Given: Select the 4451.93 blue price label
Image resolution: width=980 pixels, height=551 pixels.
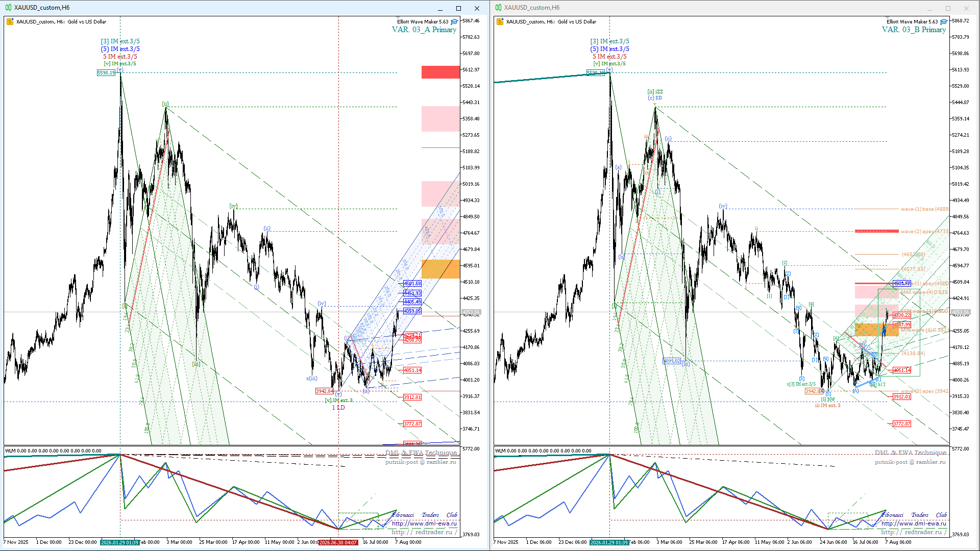Looking at the screenshot, I should point(412,293).
